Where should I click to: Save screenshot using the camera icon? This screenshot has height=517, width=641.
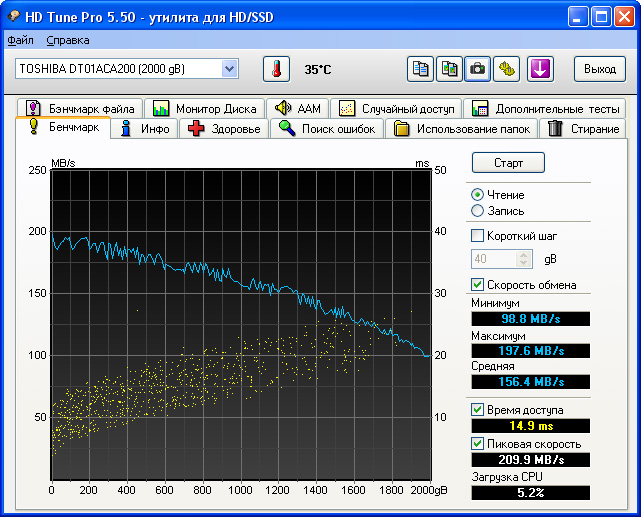[479, 69]
